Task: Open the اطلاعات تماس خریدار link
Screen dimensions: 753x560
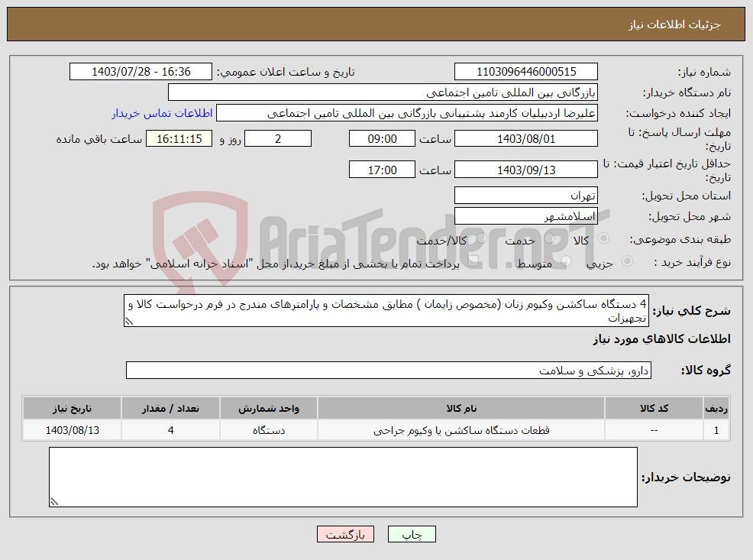Action: click(162, 113)
